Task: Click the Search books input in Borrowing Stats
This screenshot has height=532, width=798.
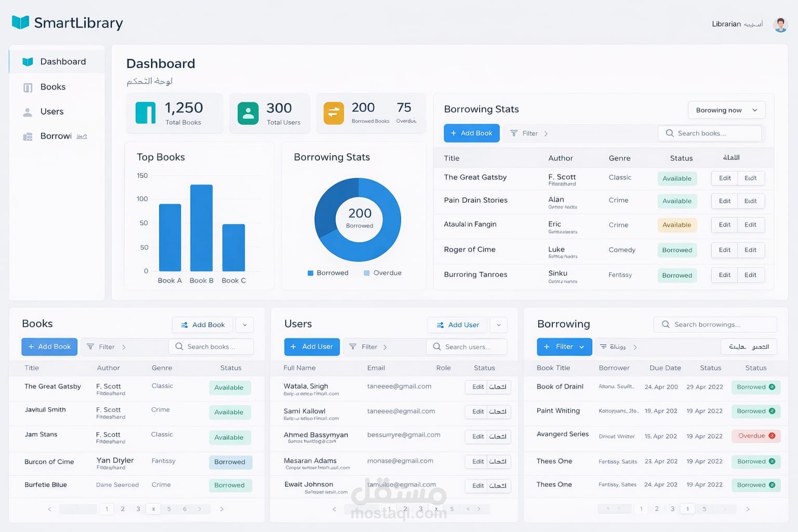Action: [x=710, y=133]
